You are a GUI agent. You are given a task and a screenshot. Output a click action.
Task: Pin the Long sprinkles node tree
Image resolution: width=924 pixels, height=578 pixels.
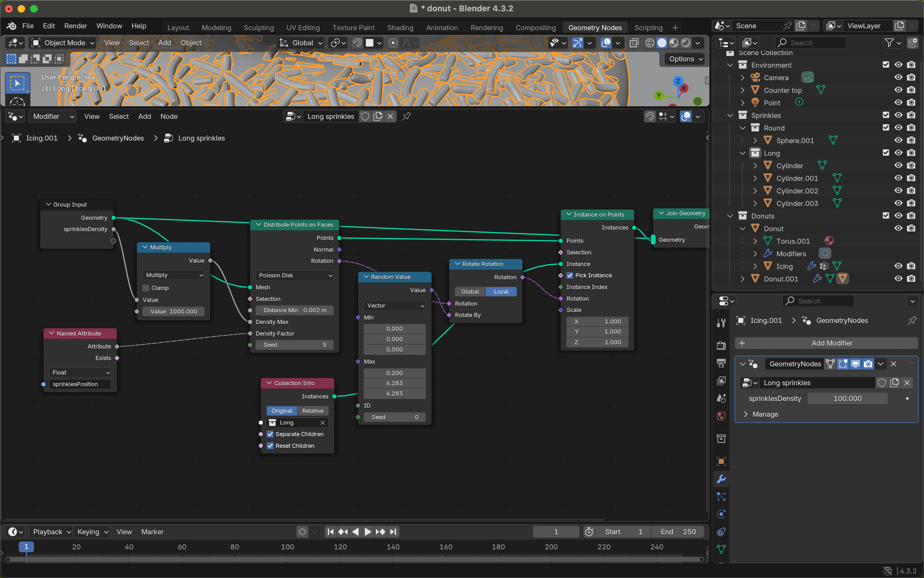[x=407, y=116]
